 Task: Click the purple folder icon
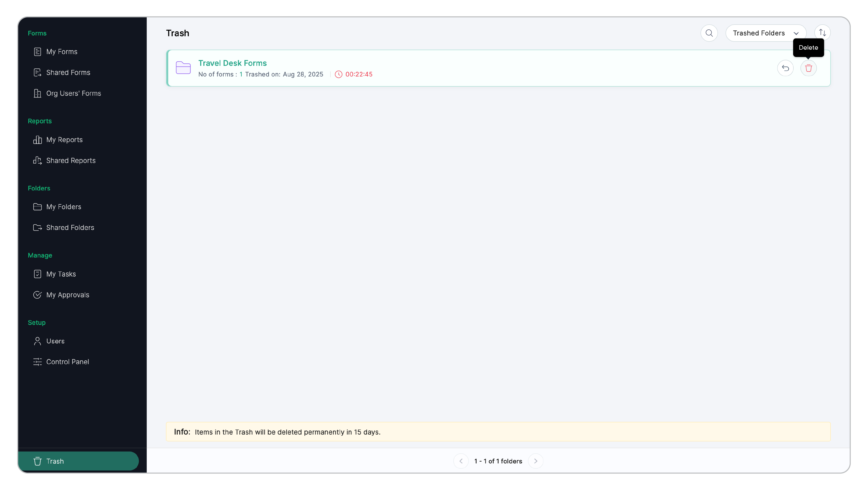coord(183,68)
